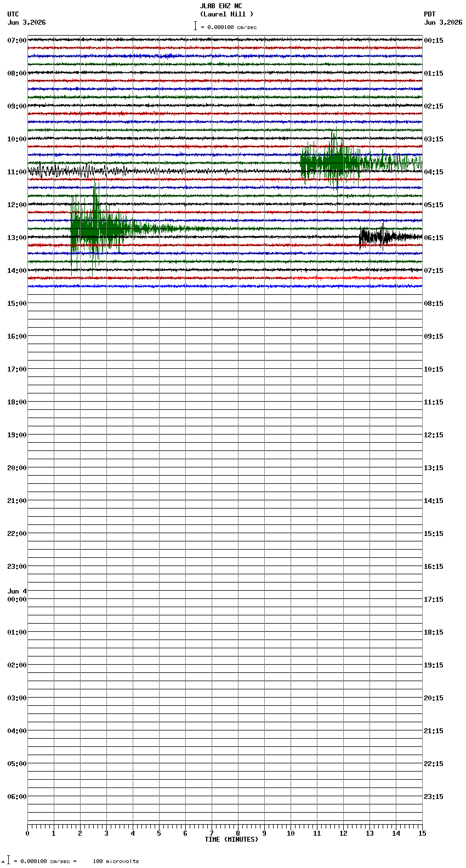Click the TIME (MINUTES) axis label
The width and height of the screenshot is (466, 868).
point(231,840)
